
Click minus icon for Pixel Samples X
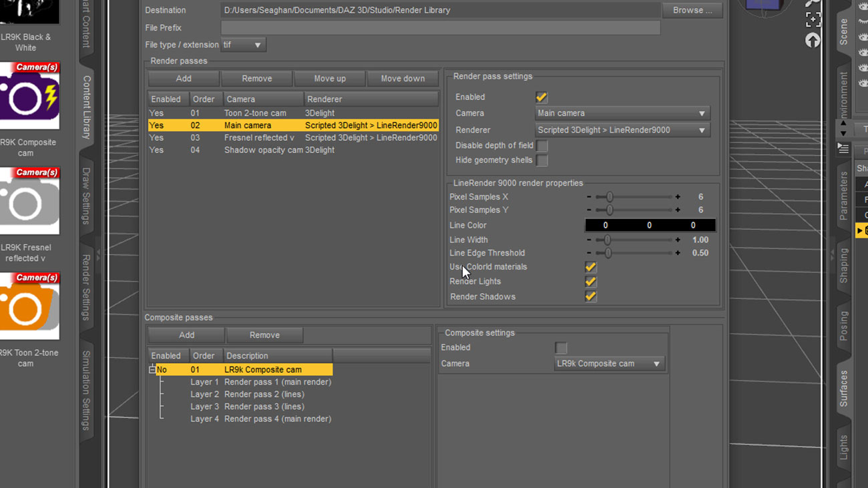click(589, 197)
